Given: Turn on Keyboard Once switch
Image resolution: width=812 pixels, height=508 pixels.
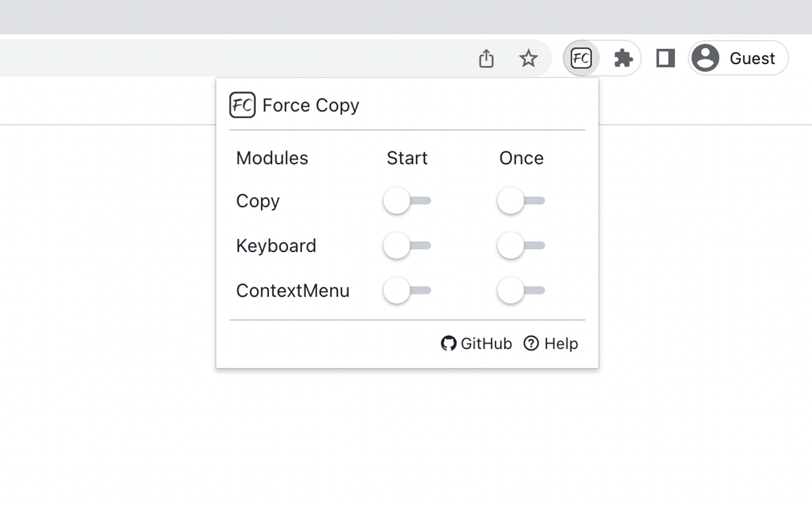Looking at the screenshot, I should pos(521,246).
